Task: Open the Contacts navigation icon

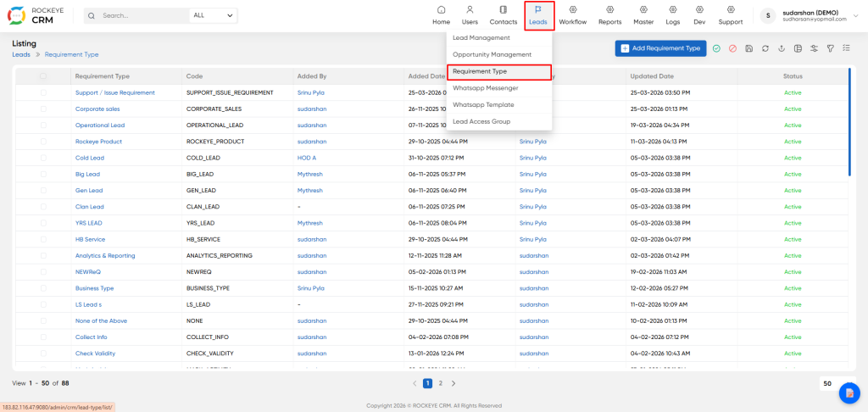Action: [504, 10]
